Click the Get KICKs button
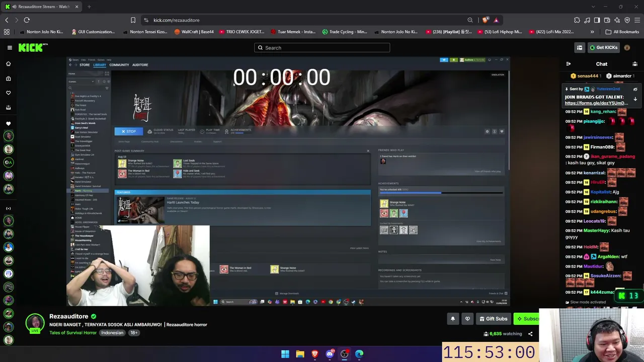Viewport: 644px width, 362px height. (x=603, y=48)
